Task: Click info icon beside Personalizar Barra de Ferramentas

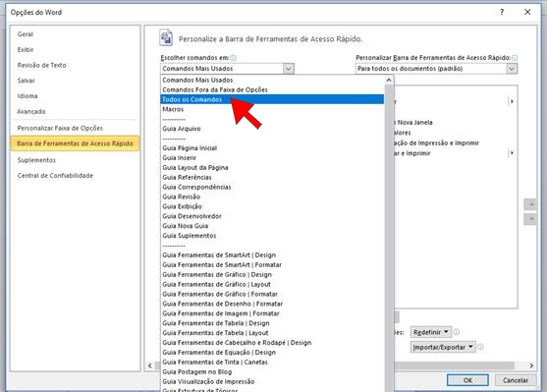Action: [x=515, y=58]
